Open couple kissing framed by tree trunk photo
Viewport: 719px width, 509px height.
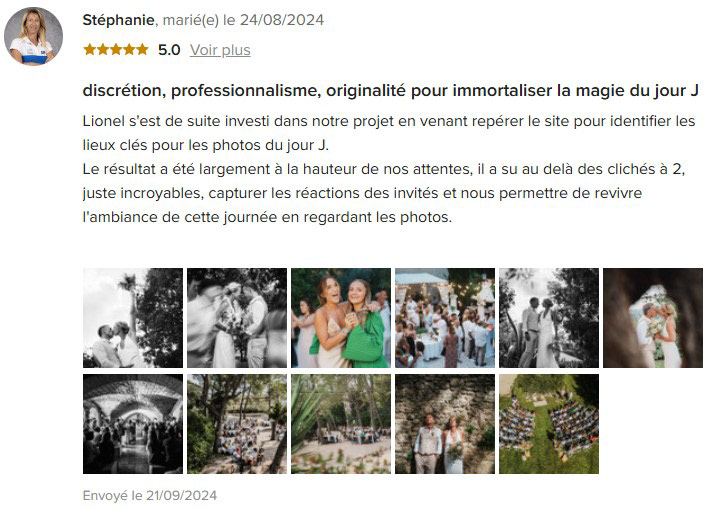pyautogui.click(x=653, y=318)
